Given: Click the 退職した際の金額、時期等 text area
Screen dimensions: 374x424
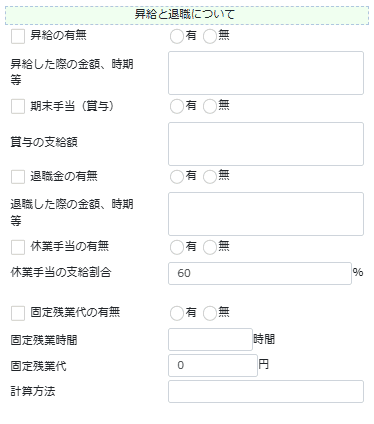Looking at the screenshot, I should [266, 214].
